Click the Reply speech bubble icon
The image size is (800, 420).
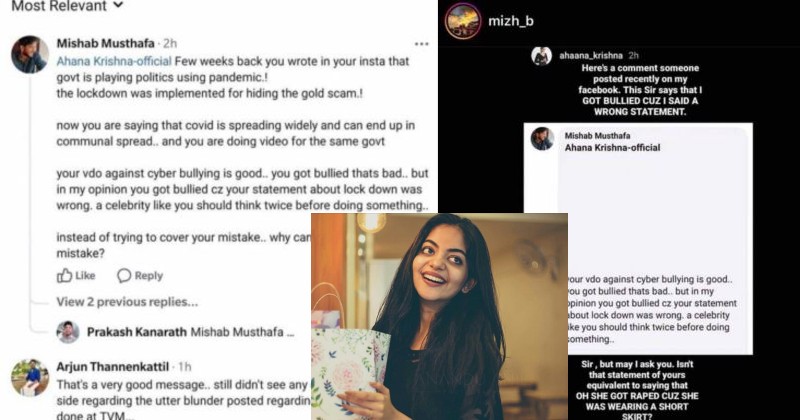click(x=124, y=276)
